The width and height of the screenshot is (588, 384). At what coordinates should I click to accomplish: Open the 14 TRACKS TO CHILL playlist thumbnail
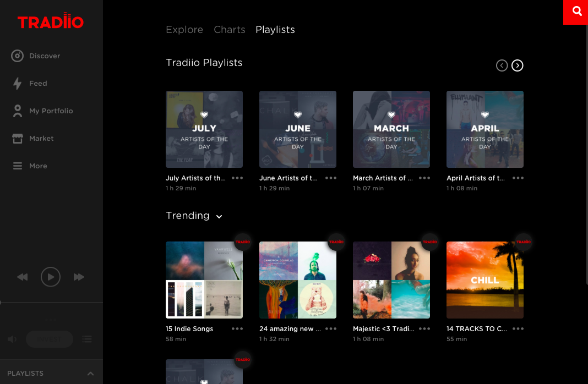click(484, 279)
